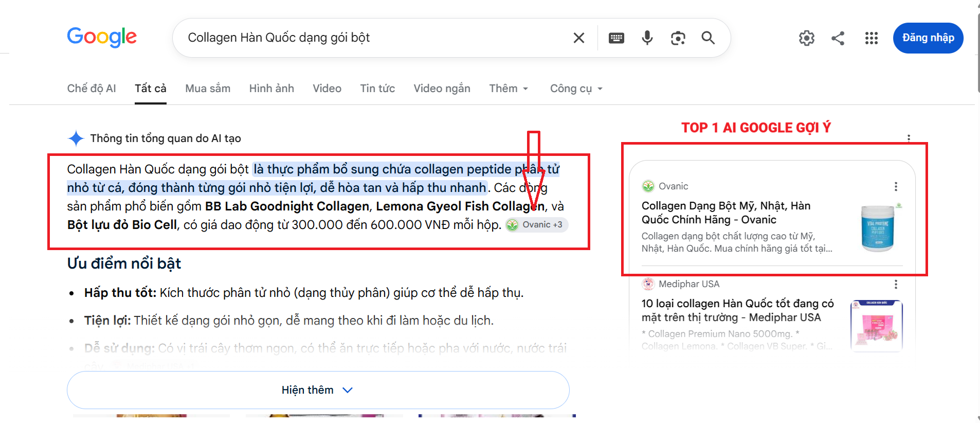Start voice search with the microphone icon
Image resolution: width=980 pixels, height=423 pixels.
tap(647, 38)
